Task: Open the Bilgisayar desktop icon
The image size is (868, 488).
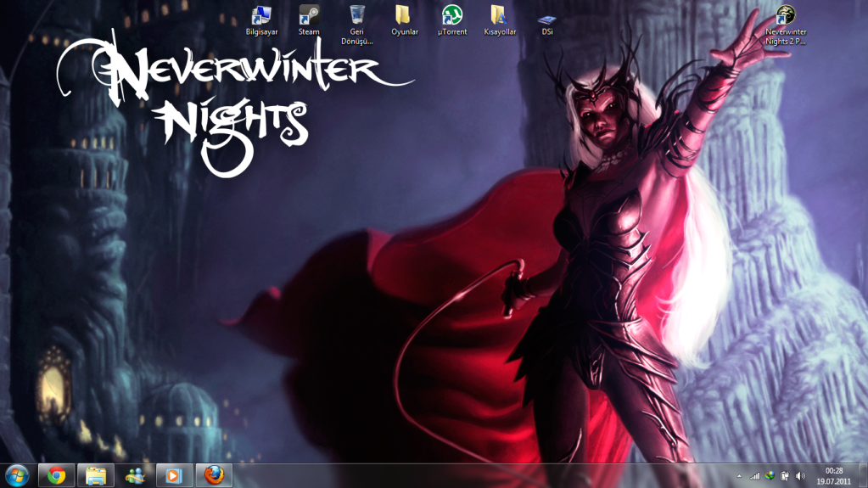Action: 261,16
